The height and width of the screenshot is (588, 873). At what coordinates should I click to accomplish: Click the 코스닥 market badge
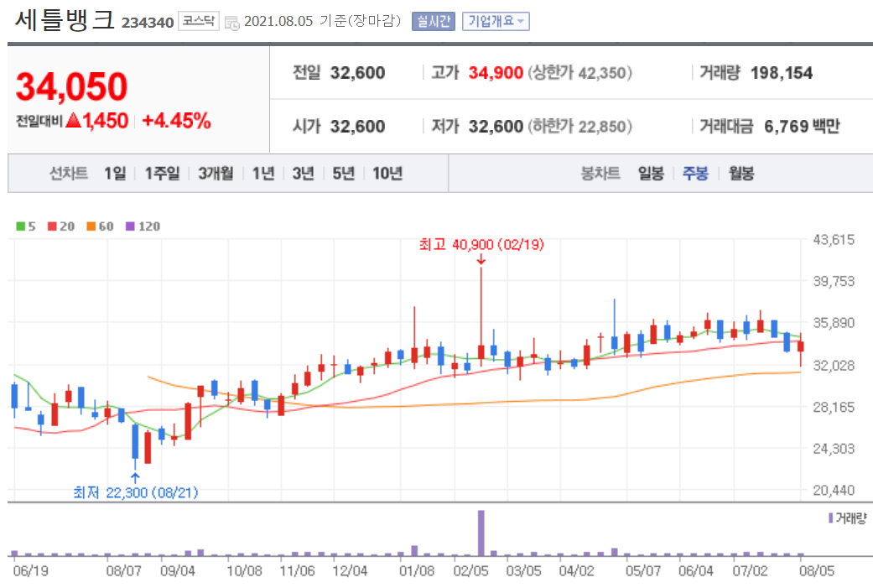(x=198, y=21)
